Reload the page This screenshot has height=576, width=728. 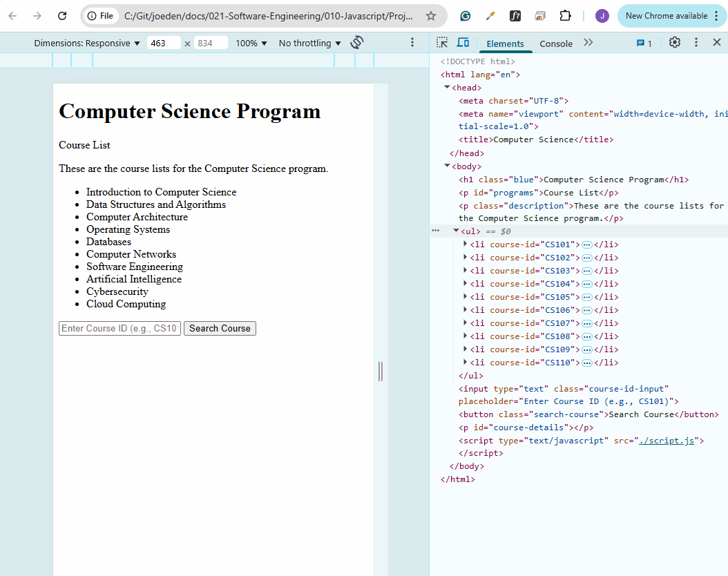[x=62, y=17]
